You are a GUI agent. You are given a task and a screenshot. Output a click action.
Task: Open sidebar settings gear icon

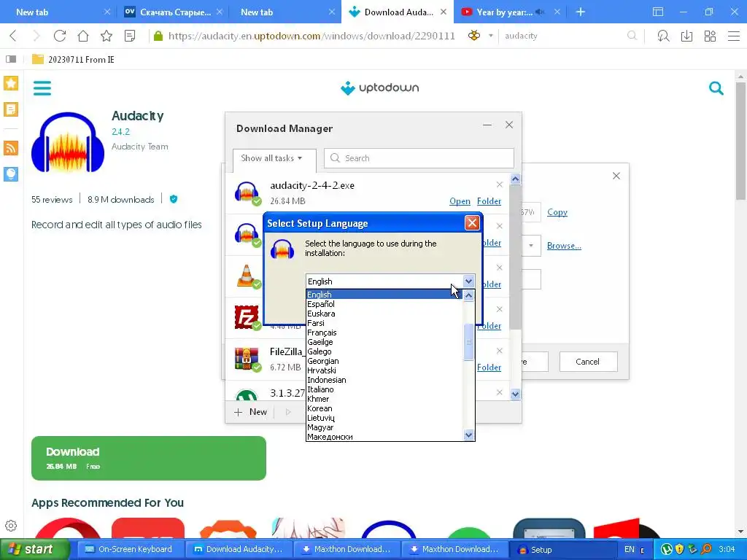pyautogui.click(x=11, y=526)
